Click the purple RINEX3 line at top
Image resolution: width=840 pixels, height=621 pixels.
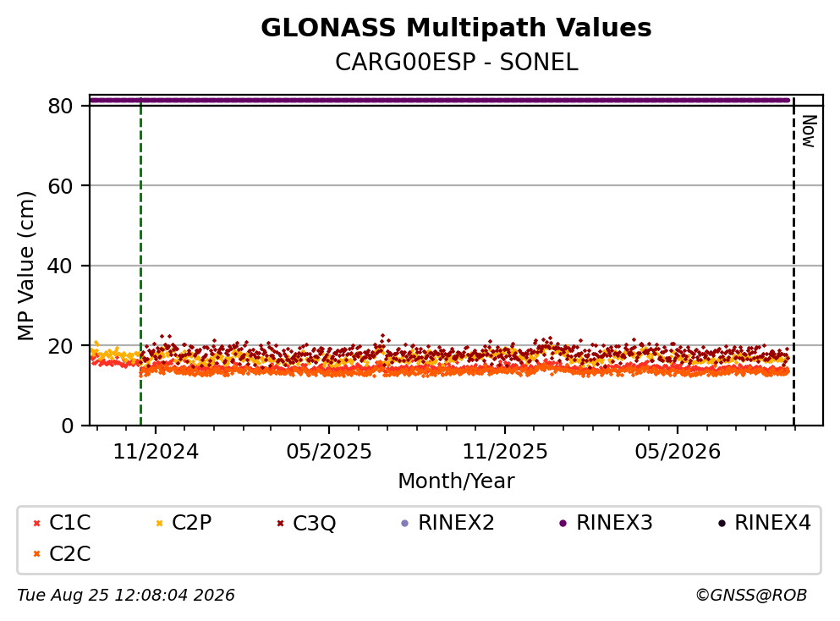[x=439, y=100]
